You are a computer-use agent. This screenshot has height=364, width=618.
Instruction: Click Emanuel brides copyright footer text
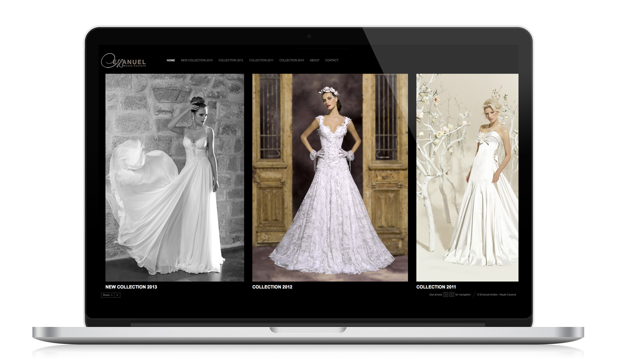tap(496, 294)
